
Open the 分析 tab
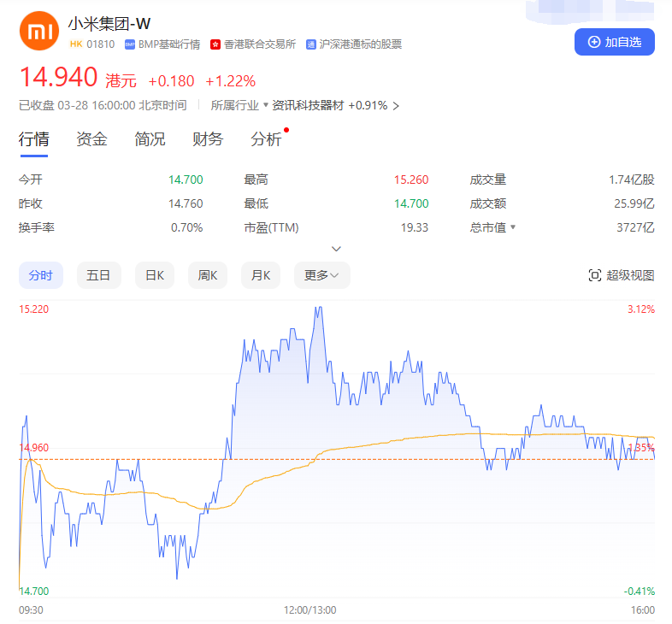click(x=266, y=139)
